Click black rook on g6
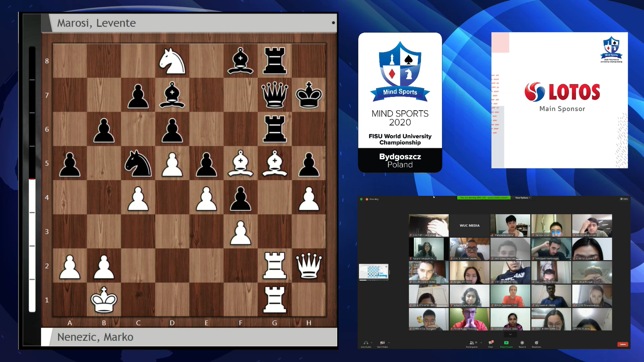The width and height of the screenshot is (644, 362). pos(275,130)
